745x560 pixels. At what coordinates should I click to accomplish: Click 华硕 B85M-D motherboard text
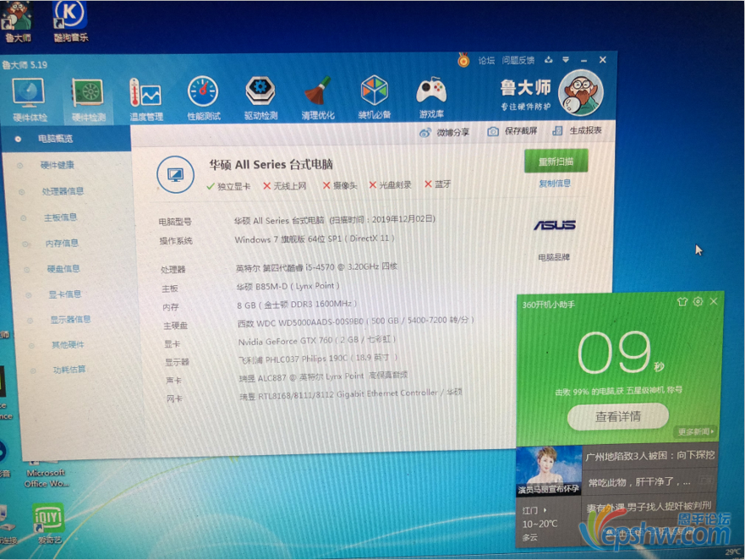[x=288, y=286]
